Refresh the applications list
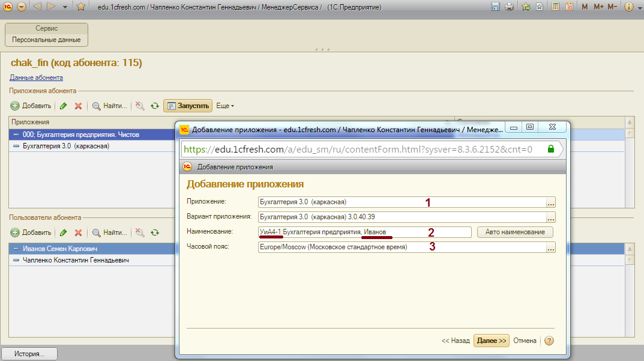Screen dimensions: 644x361 (155, 106)
